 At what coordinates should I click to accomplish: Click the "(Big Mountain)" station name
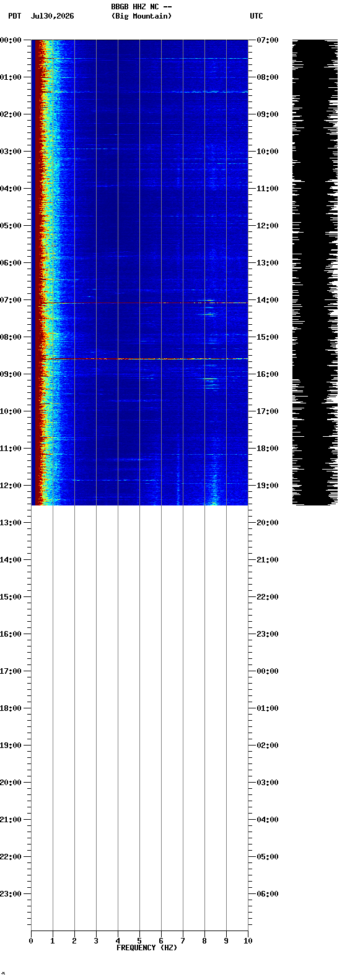tap(141, 16)
